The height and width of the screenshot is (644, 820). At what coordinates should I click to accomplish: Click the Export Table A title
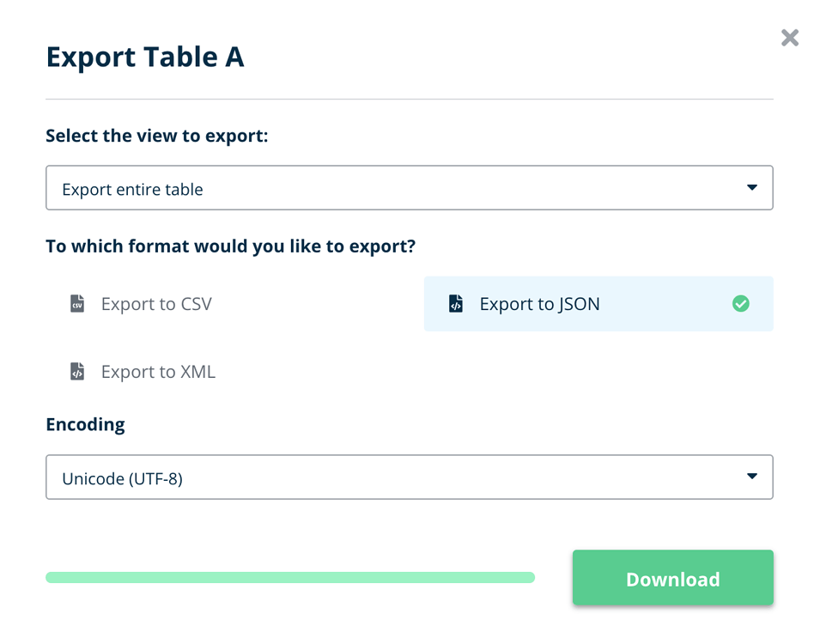click(x=145, y=57)
